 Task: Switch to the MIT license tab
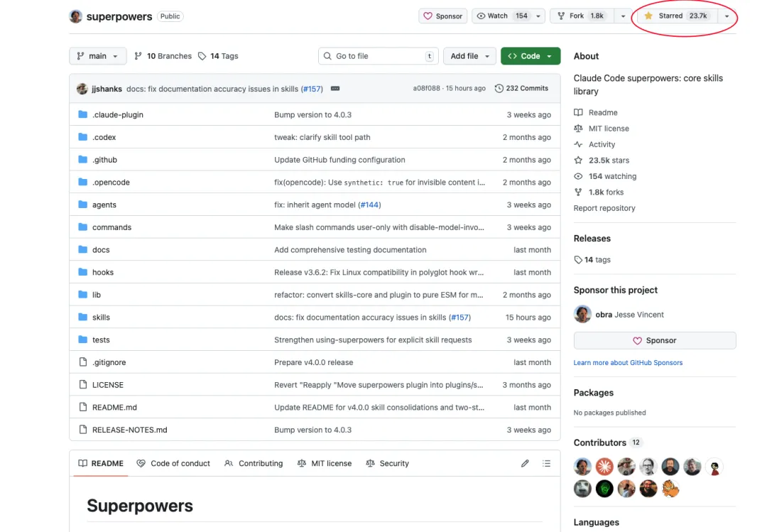[325, 464]
